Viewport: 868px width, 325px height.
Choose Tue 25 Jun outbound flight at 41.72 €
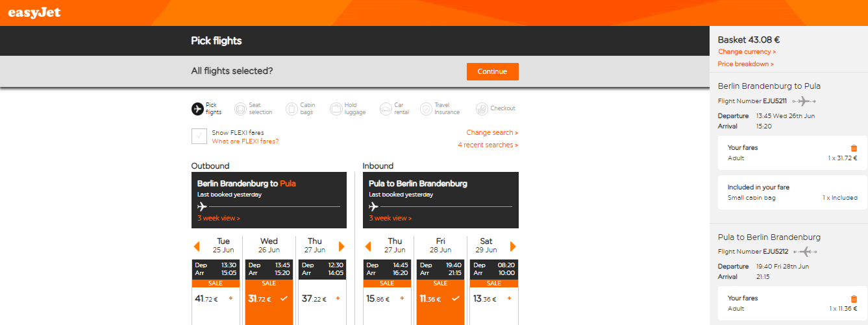tap(216, 298)
